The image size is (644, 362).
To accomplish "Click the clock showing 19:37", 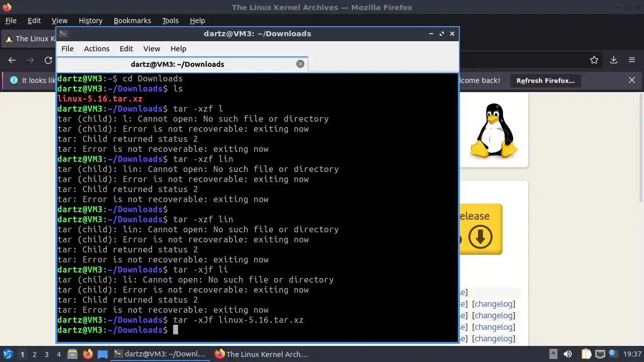I will pyautogui.click(x=632, y=354).
